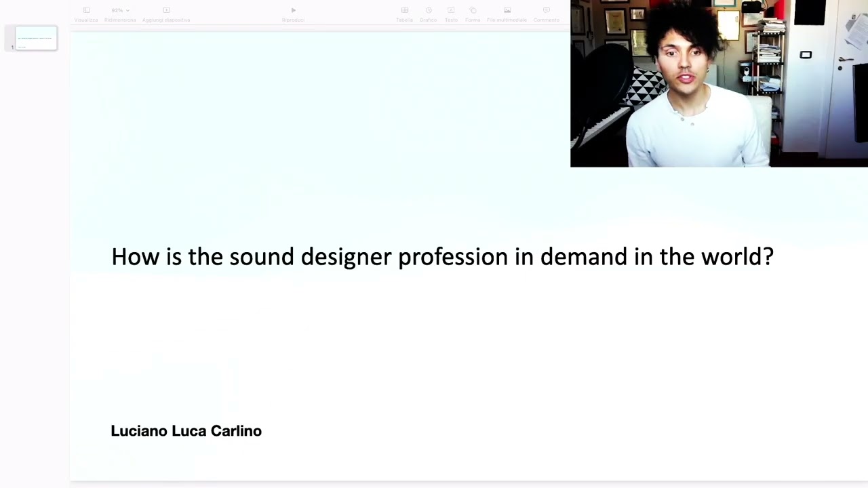Screen dimensions: 868x488
Task: Add a text box with the Testo icon
Action: (451, 14)
